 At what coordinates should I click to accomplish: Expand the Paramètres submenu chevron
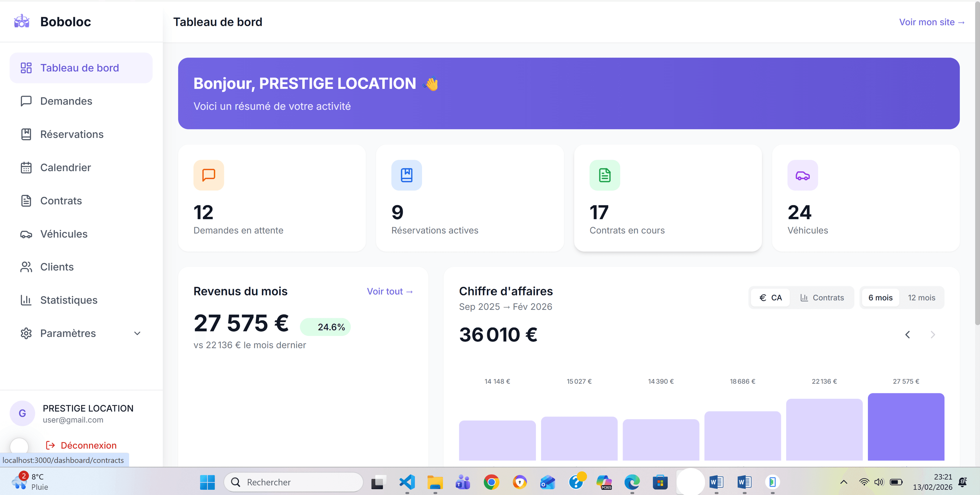pos(137,333)
